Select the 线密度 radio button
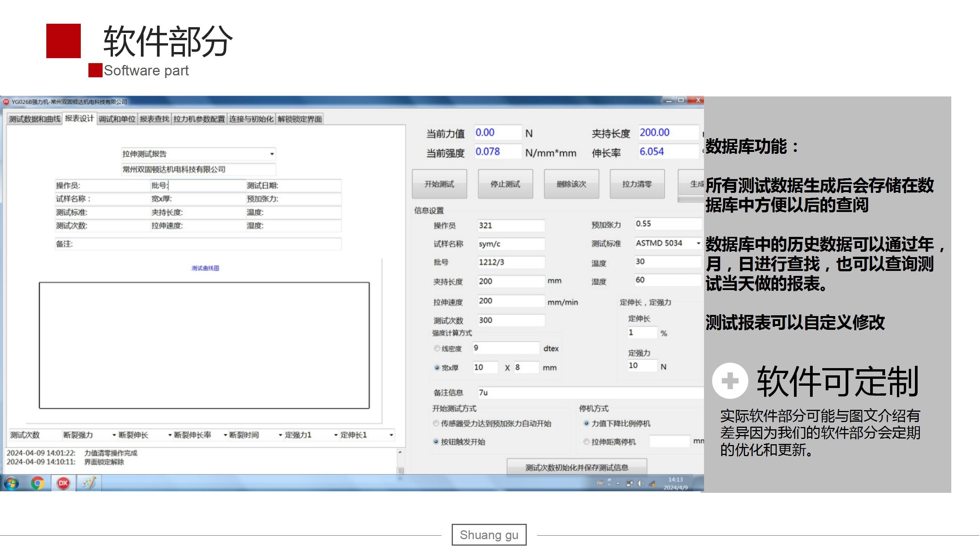Screen dimensions: 980x551 click(x=437, y=348)
